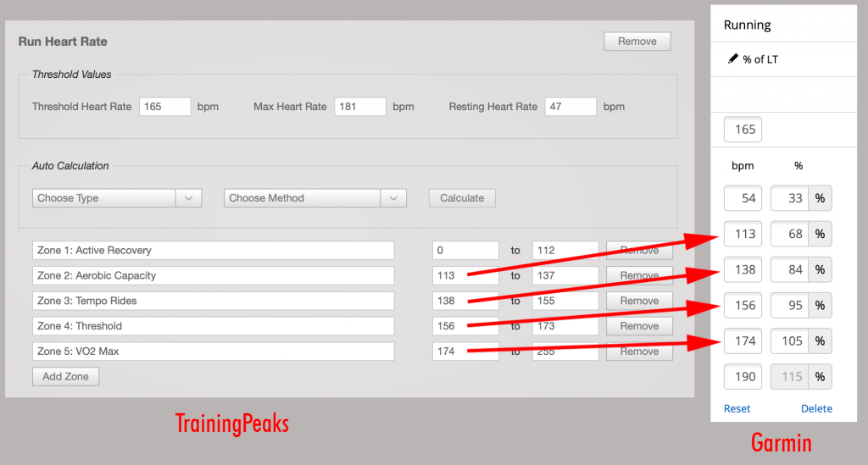Click Garmin bpm field showing 138

point(743,270)
